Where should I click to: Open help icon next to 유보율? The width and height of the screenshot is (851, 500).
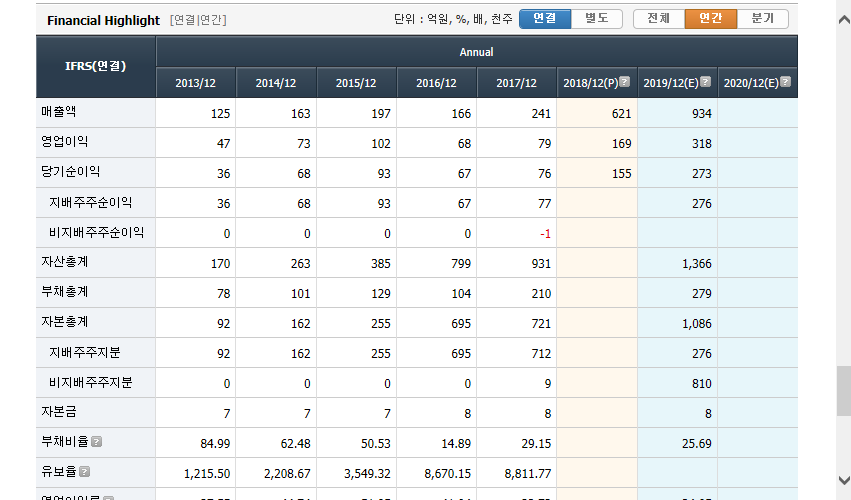[x=85, y=472]
